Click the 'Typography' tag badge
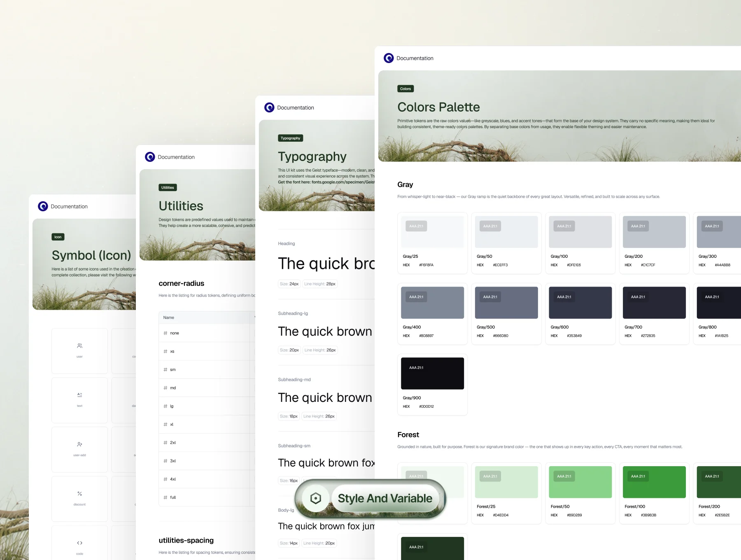The image size is (741, 560). [x=291, y=138]
